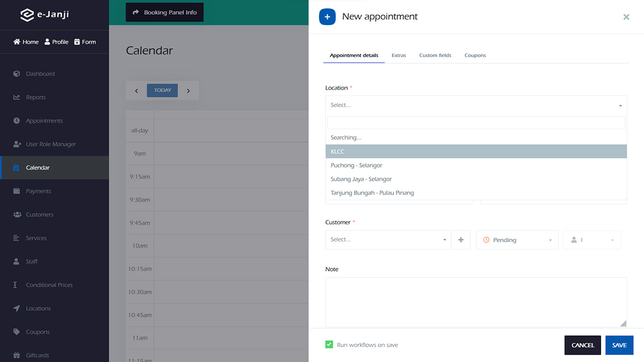This screenshot has height=362, width=644.
Task: Select KLCC location option
Action: pyautogui.click(x=476, y=151)
